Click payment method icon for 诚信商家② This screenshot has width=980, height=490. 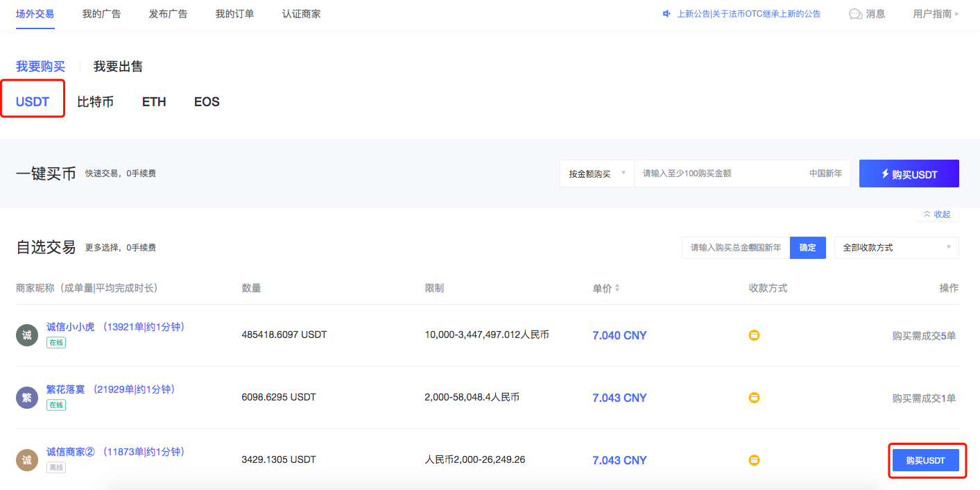point(754,460)
